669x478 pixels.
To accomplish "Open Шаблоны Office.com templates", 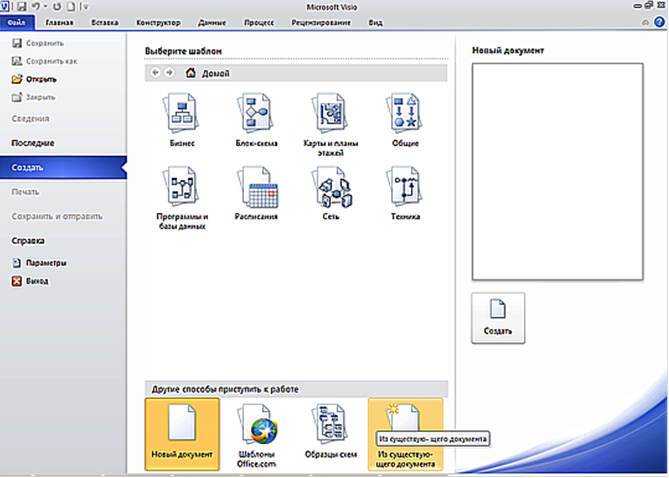I will (x=256, y=435).
